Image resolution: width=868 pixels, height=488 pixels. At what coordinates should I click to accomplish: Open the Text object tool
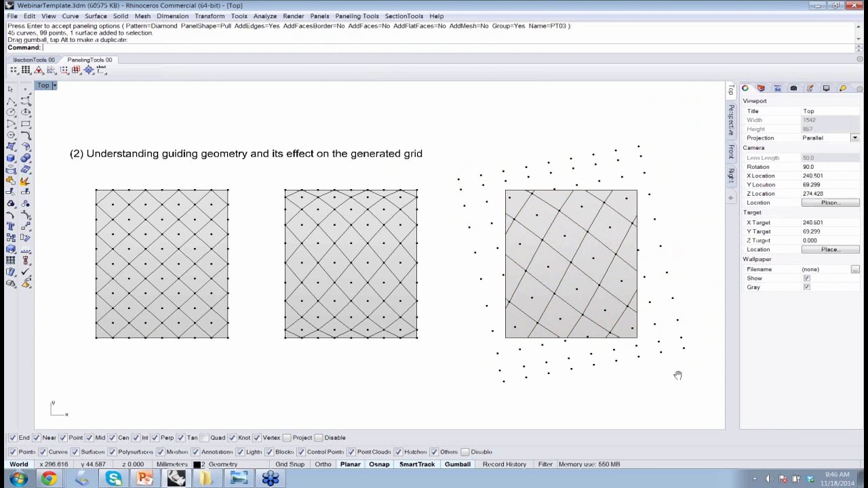tap(11, 227)
